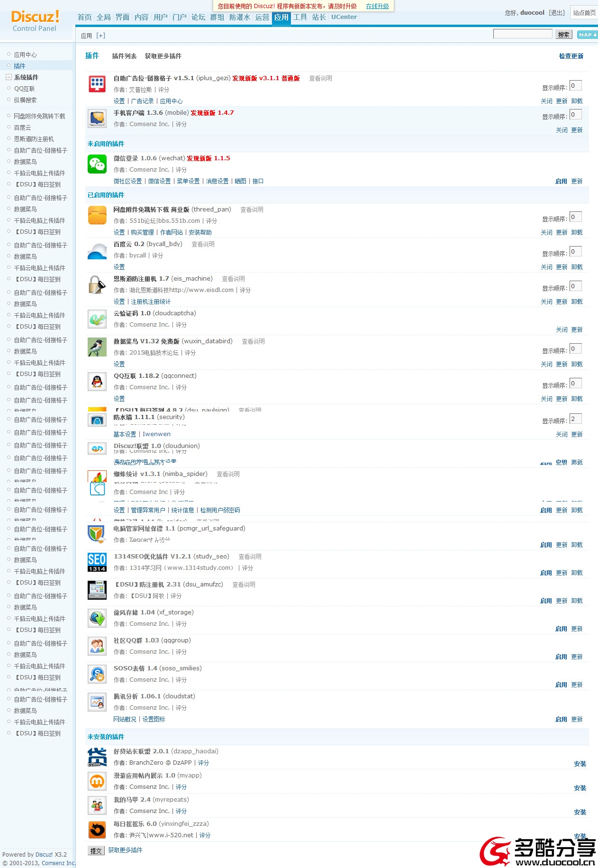
Task: Select 纵横搜索 in sidebar
Action: click(25, 100)
